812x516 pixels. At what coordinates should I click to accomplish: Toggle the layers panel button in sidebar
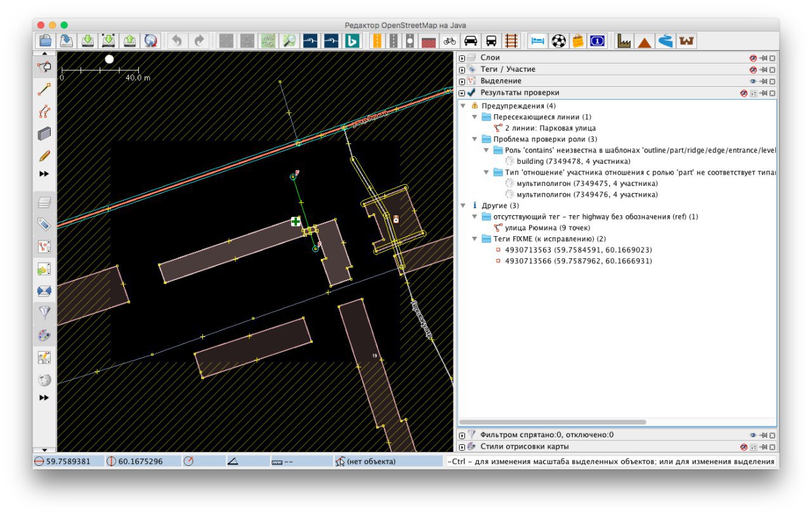[x=44, y=203]
